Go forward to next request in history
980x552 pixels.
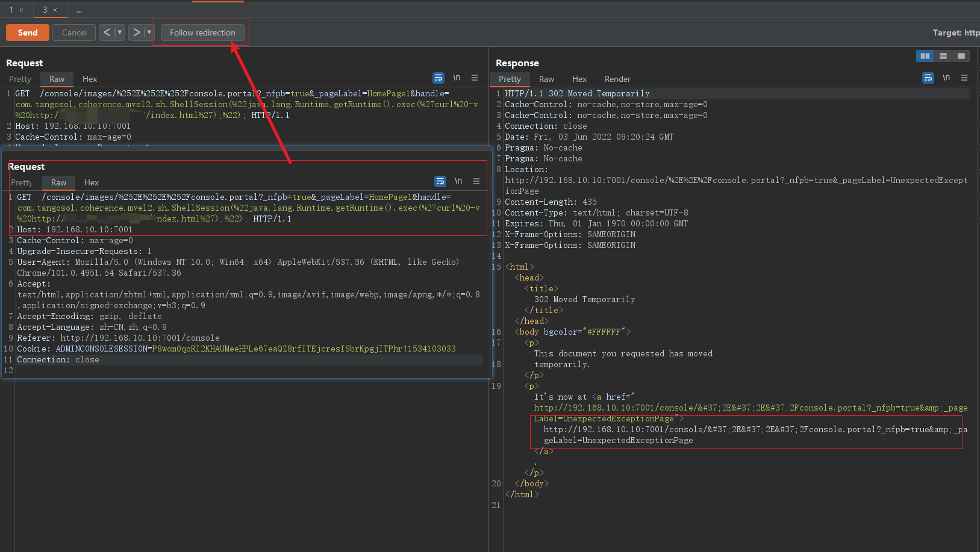point(136,33)
